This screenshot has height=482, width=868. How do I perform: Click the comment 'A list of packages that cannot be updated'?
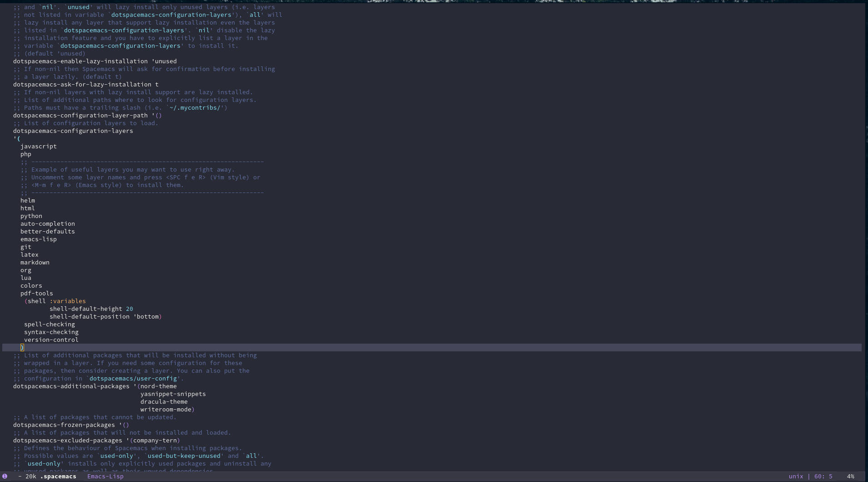95,417
